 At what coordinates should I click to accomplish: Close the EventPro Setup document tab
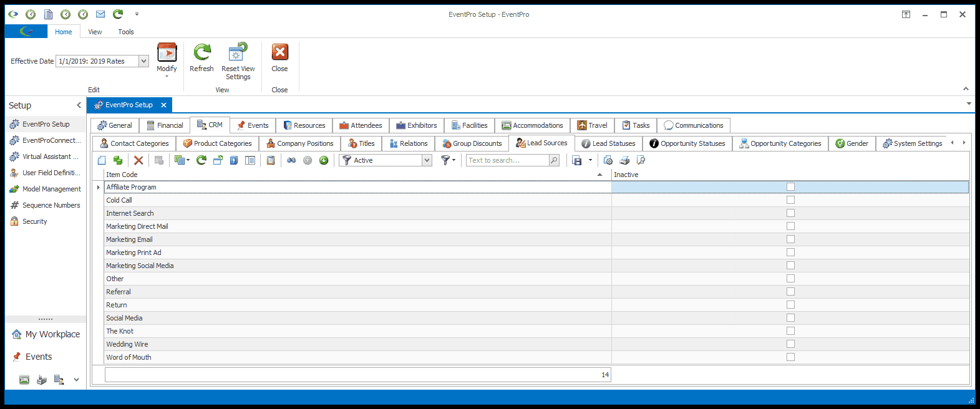(163, 105)
